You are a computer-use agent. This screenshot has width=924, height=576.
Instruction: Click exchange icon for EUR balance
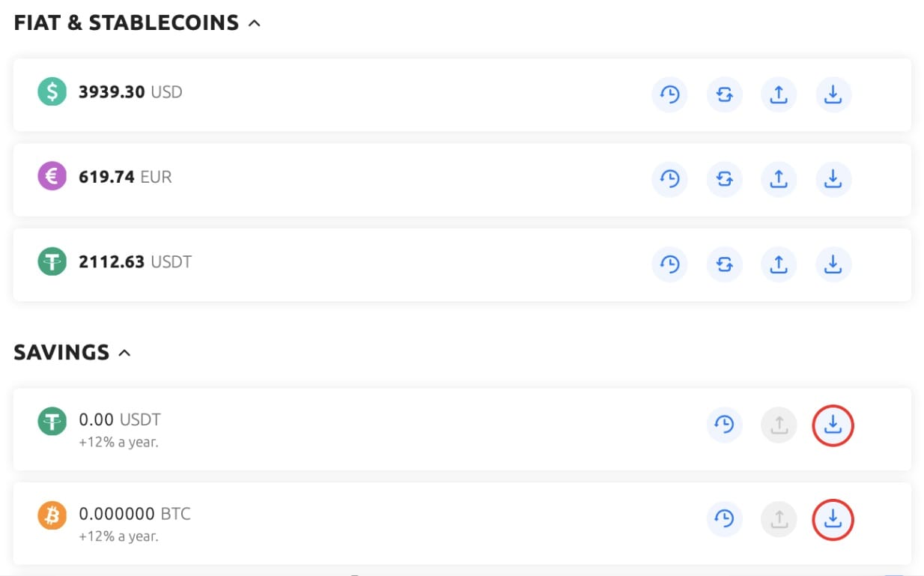pyautogui.click(x=724, y=179)
